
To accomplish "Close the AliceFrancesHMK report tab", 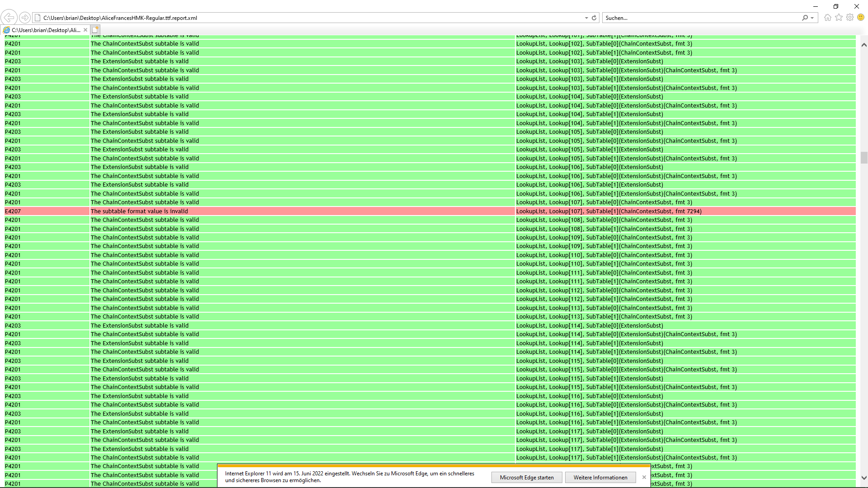I will pyautogui.click(x=85, y=30).
